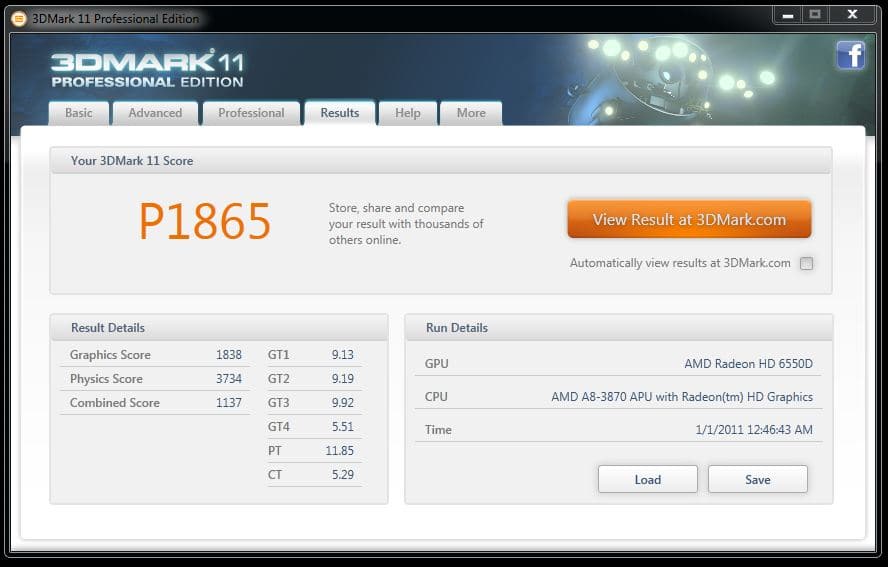Load a saved result file
888x567 pixels.
point(648,479)
